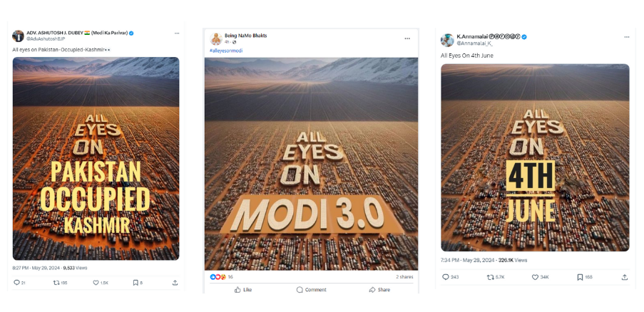Click the #alleyesonmodi hashtag

[223, 51]
